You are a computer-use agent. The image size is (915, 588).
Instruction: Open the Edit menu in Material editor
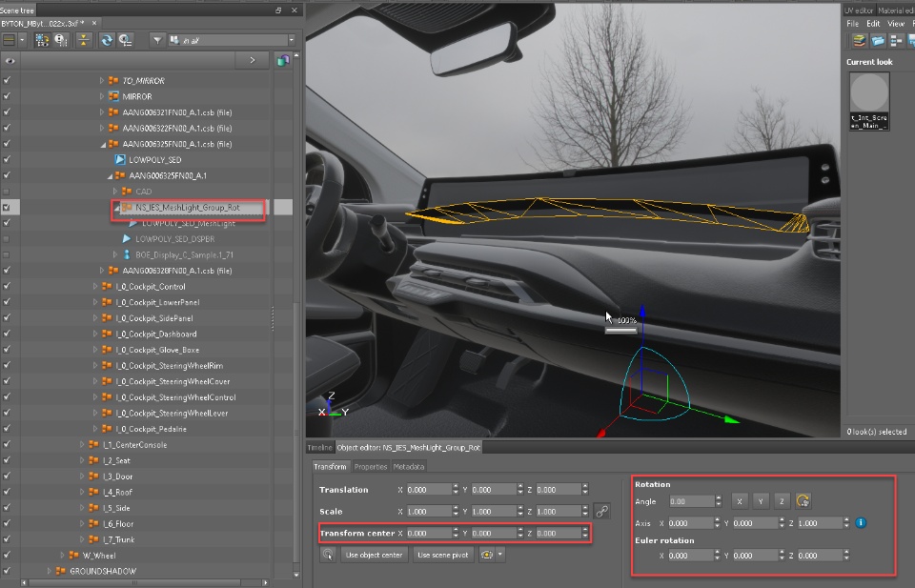pyautogui.click(x=873, y=24)
